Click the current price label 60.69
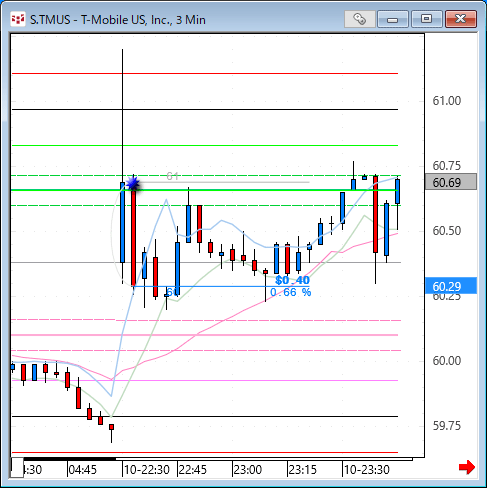Viewport: 487px width, 488px height. (451, 182)
